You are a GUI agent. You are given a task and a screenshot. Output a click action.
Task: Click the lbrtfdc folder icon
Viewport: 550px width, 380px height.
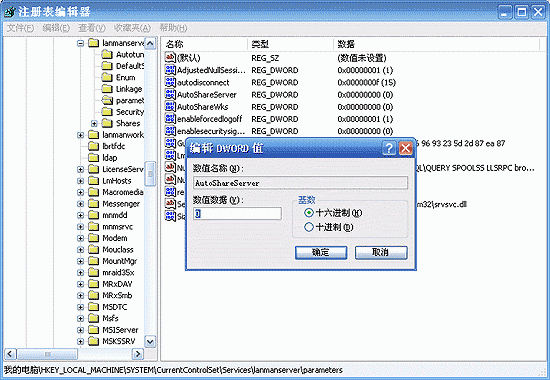94,146
